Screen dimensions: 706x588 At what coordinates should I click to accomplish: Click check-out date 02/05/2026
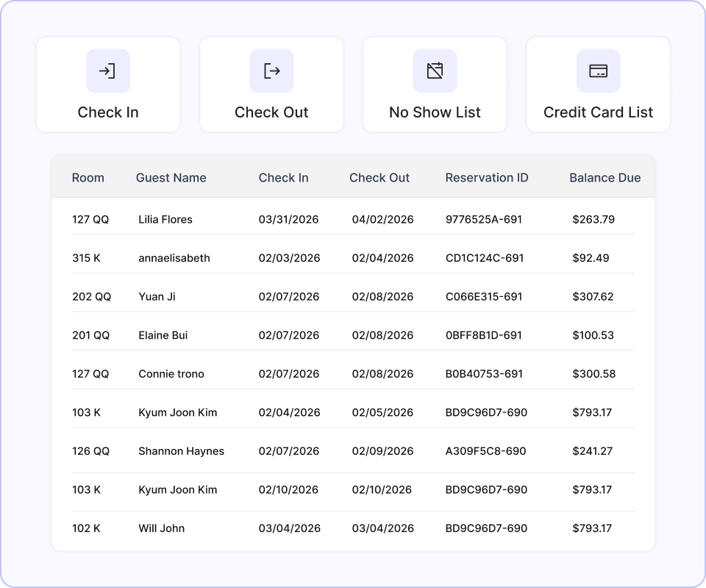(x=382, y=412)
